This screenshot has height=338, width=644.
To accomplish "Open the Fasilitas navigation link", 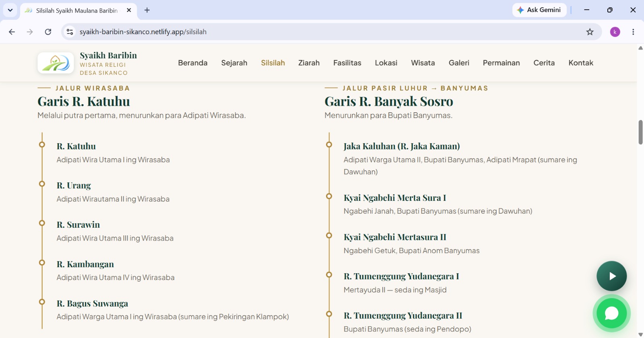I will [347, 63].
